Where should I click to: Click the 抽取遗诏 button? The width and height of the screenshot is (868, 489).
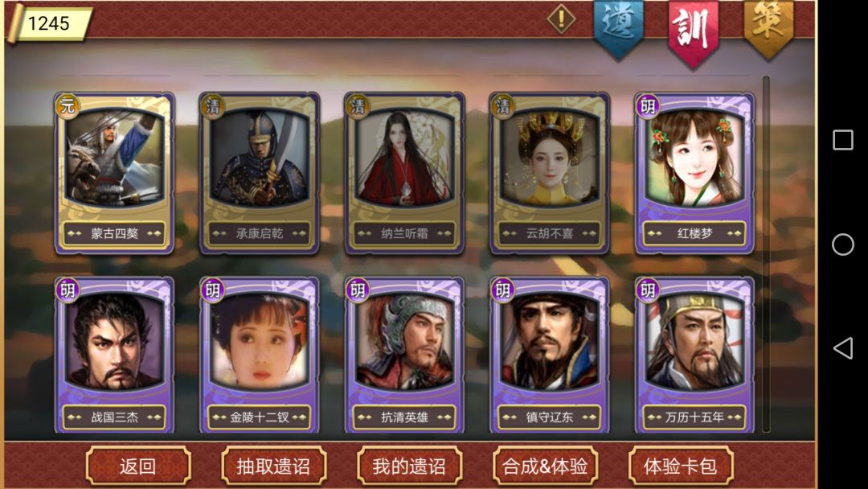273,466
